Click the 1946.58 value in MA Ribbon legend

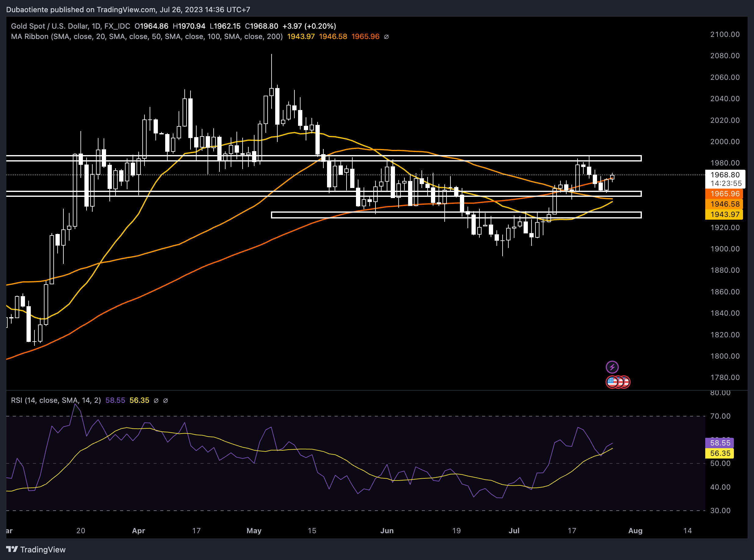click(333, 37)
